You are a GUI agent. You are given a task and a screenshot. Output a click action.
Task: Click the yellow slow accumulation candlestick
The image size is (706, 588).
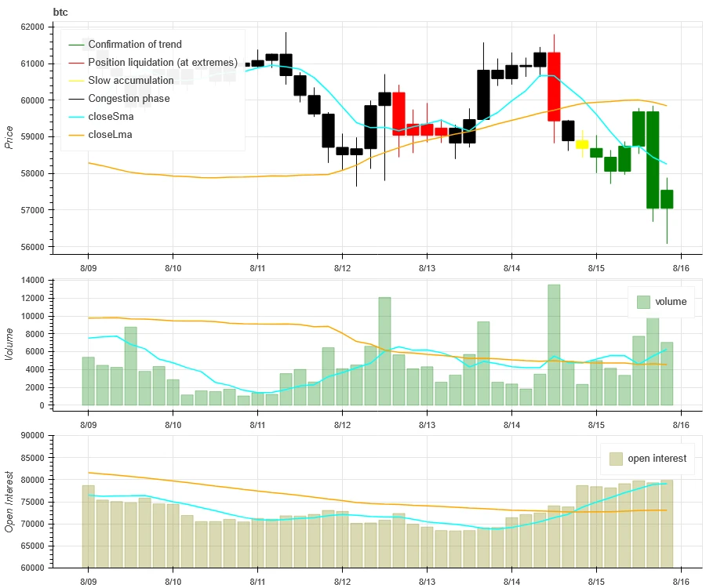click(x=581, y=144)
